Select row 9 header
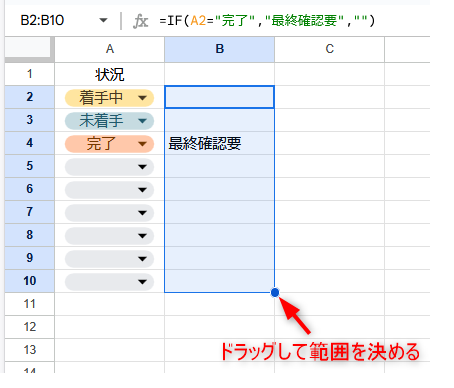The height and width of the screenshot is (388, 454). point(29,258)
